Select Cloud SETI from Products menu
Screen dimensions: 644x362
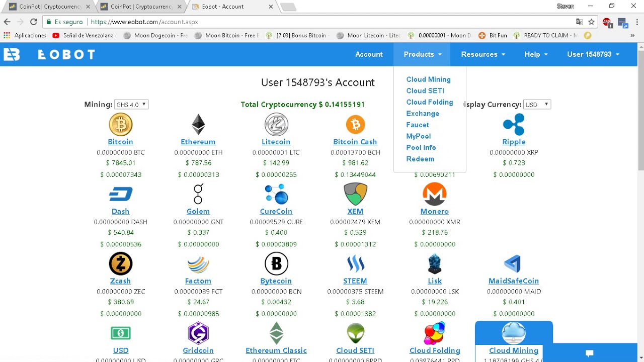tap(425, 91)
